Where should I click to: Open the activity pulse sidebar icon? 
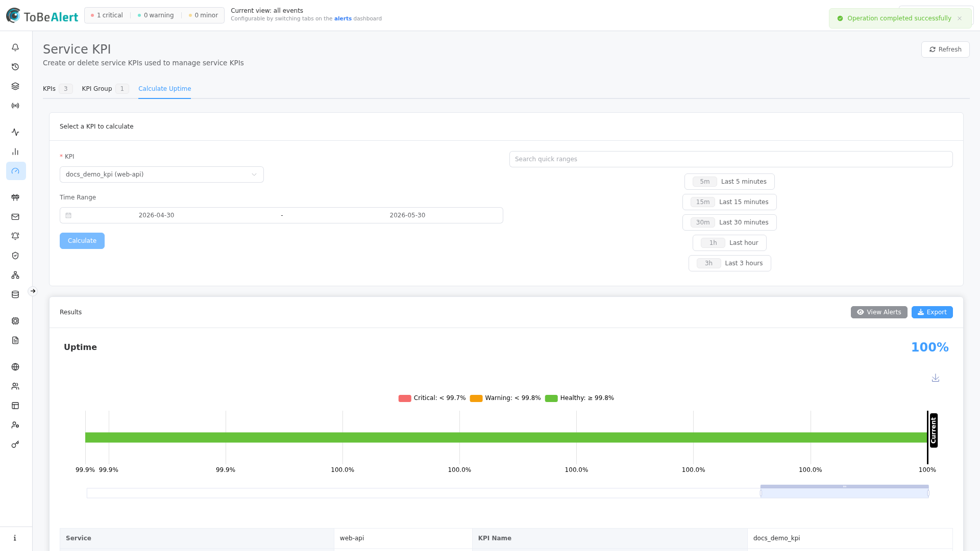[15, 132]
